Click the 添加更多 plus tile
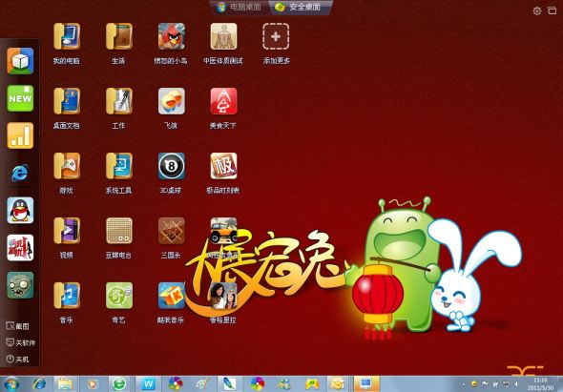 point(276,36)
